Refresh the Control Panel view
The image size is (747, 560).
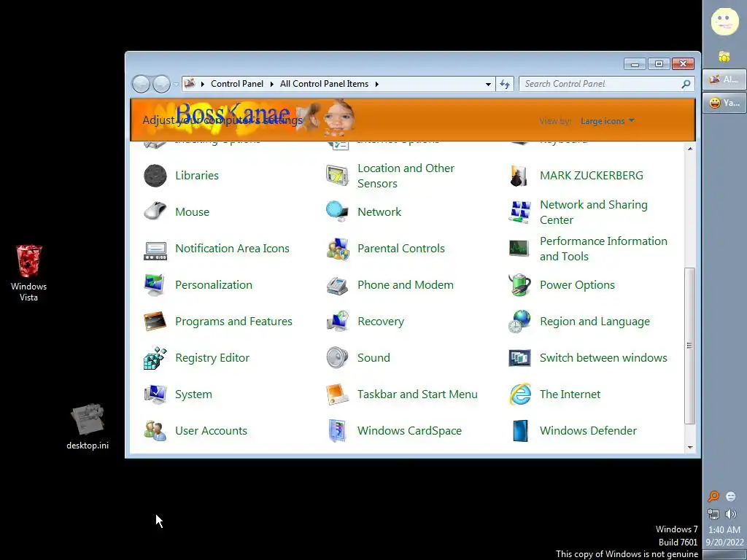point(505,85)
